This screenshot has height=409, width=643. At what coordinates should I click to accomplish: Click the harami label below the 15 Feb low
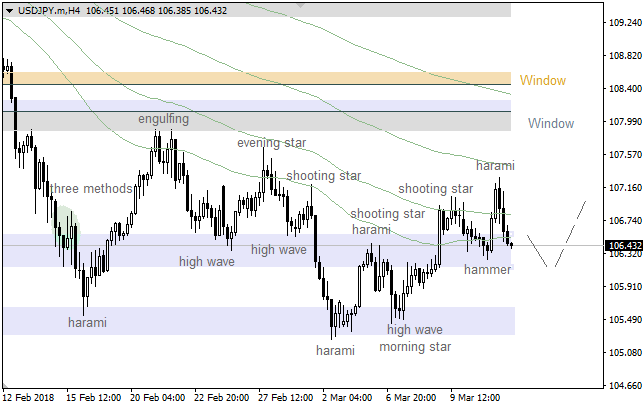point(87,322)
